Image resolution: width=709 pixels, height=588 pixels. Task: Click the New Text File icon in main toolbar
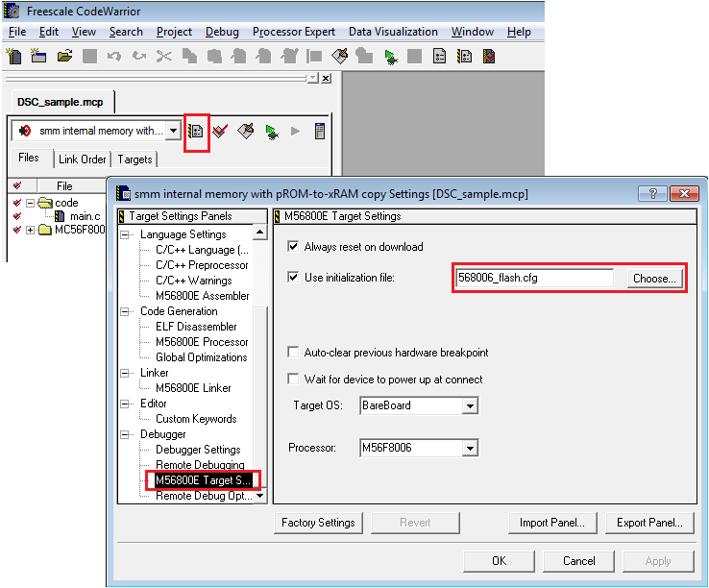coord(14,57)
